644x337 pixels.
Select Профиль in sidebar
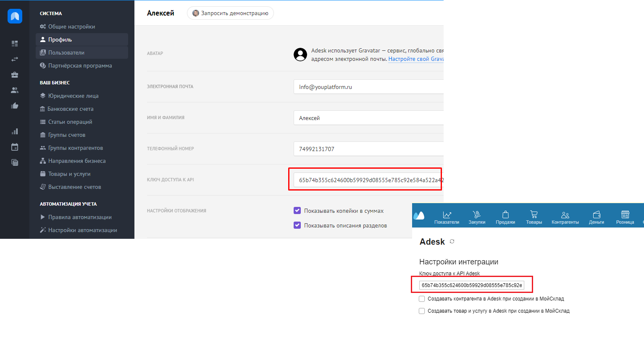click(x=82, y=39)
